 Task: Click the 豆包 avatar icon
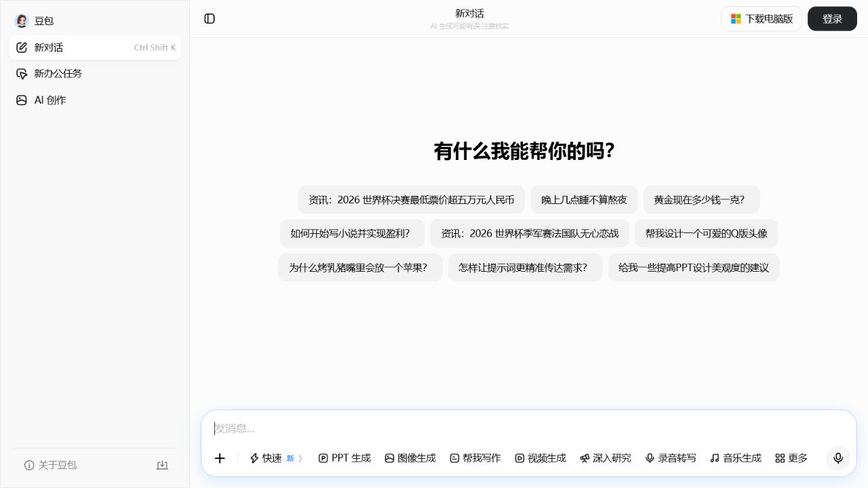click(22, 21)
